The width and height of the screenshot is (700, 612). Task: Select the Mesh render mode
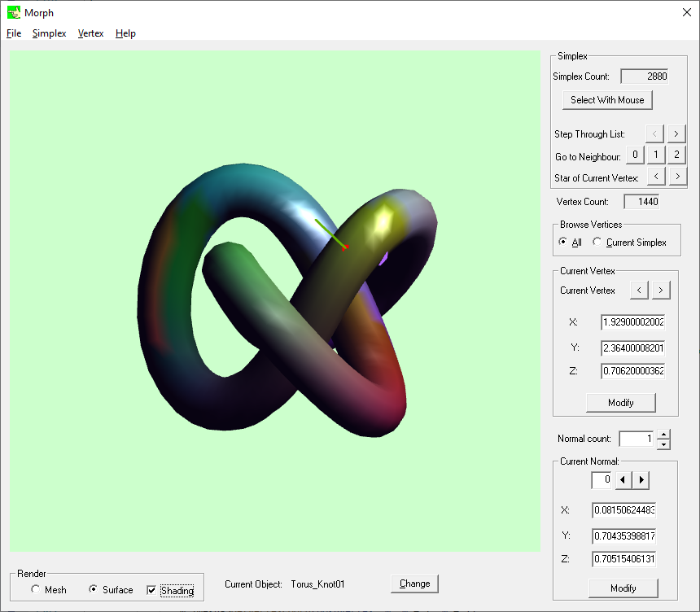pyautogui.click(x=35, y=590)
